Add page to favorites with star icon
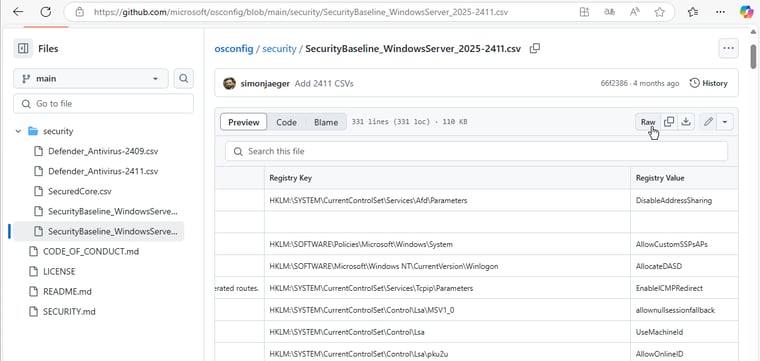The image size is (760, 361). (659, 12)
